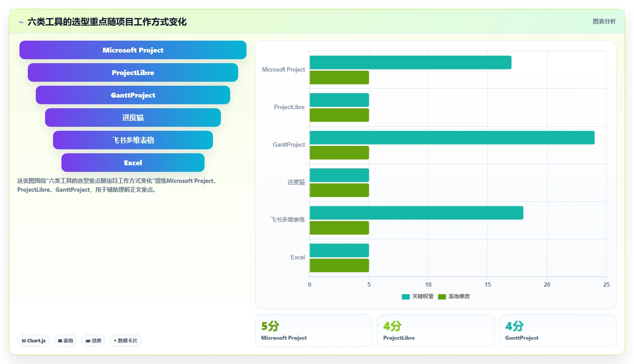Screen dimensions: 634x364
Task: Click the teal 关键权重 legend color box
Action: coord(406,297)
